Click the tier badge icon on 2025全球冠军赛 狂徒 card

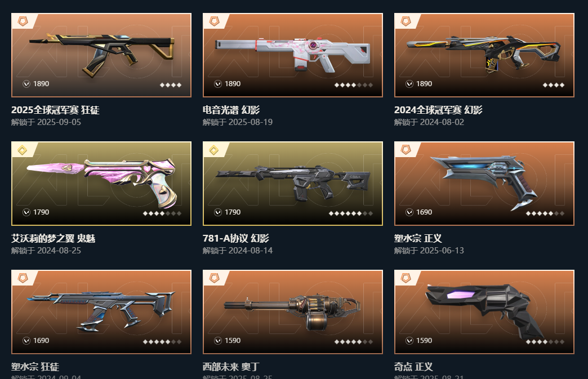23,21
